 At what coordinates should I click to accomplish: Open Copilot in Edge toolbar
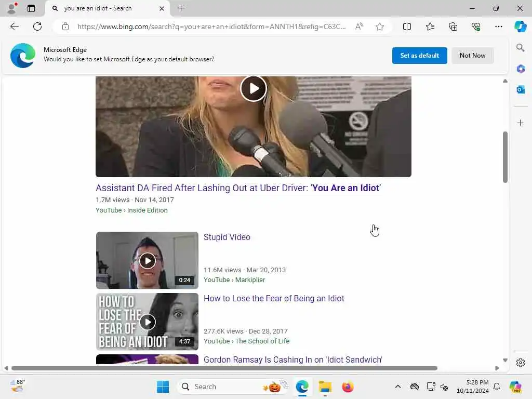pyautogui.click(x=520, y=26)
